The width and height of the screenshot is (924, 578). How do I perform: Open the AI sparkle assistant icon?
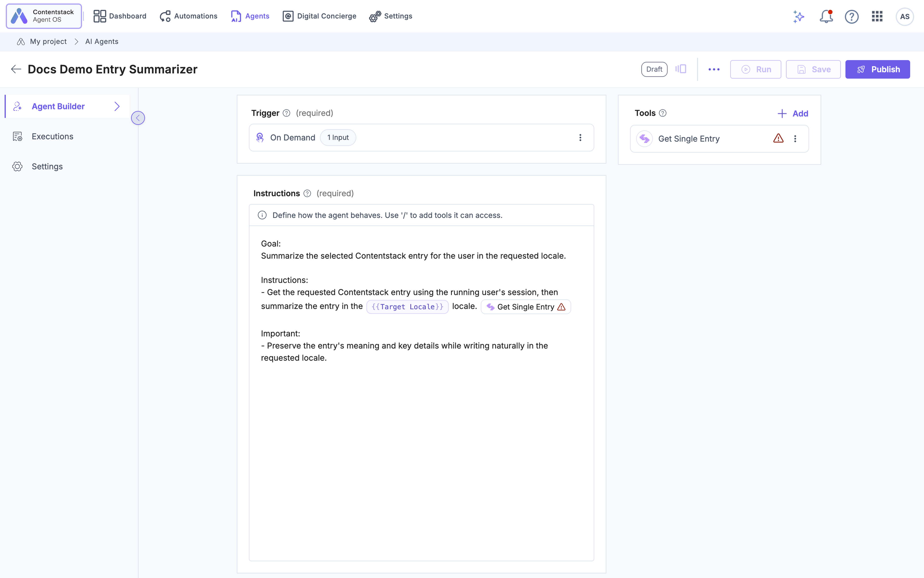click(798, 16)
